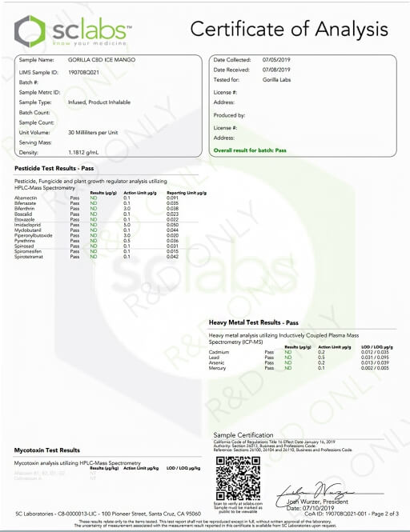Click the Certificate of Analysis title
410x532 pixels.
tap(289, 29)
